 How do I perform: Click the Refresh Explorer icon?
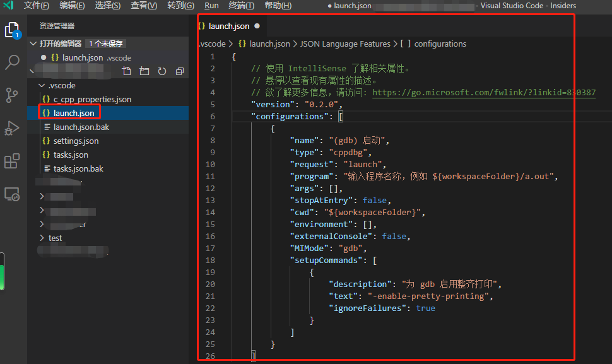(x=162, y=71)
